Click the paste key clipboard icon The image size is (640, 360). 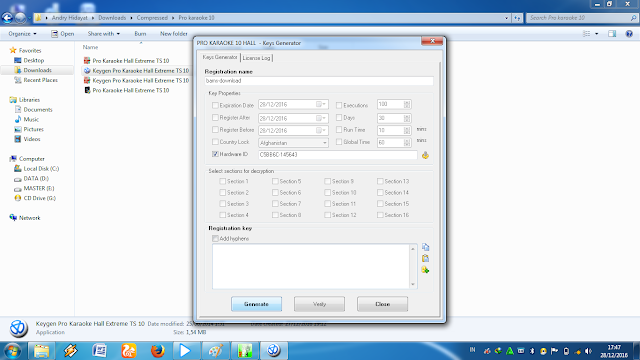tap(425, 258)
